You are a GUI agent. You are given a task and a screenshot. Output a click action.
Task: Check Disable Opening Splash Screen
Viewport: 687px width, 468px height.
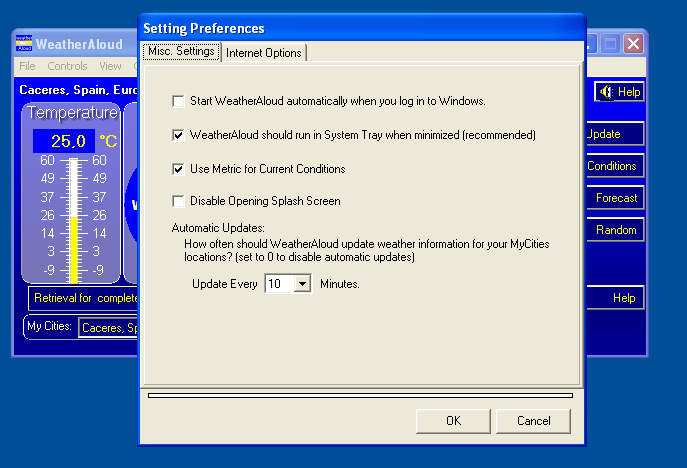178,201
